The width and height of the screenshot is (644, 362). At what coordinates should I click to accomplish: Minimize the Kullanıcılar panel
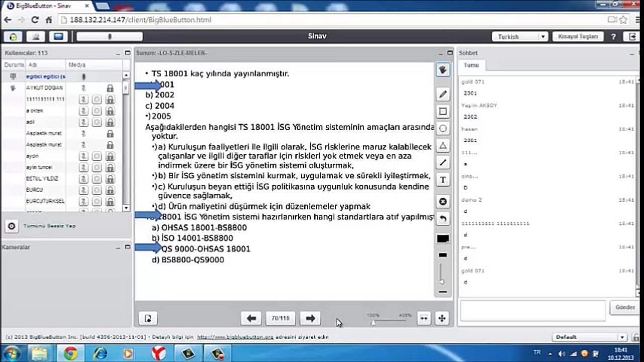point(118,52)
